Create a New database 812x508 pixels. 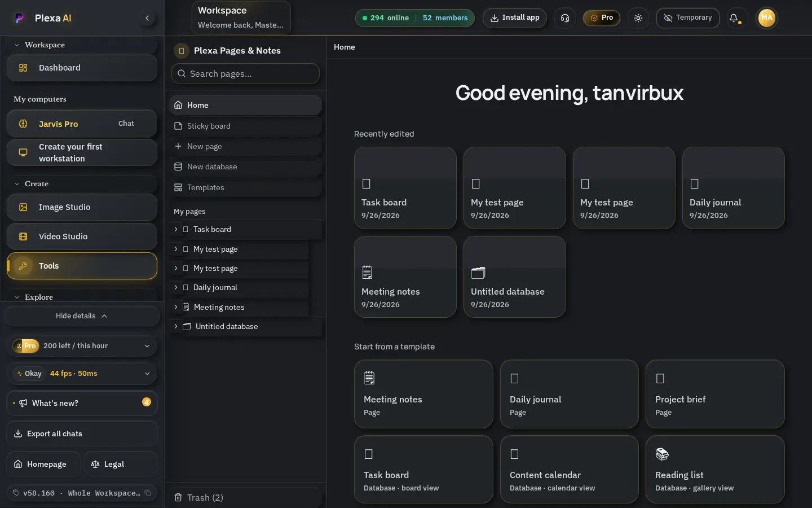(x=245, y=167)
